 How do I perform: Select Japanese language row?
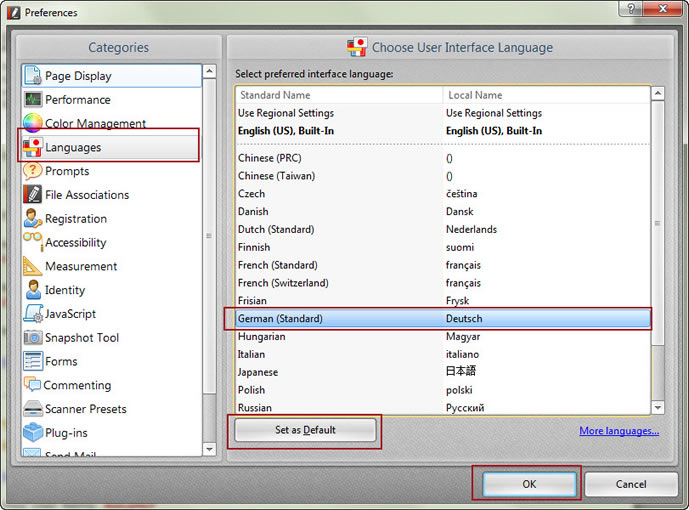click(x=443, y=372)
